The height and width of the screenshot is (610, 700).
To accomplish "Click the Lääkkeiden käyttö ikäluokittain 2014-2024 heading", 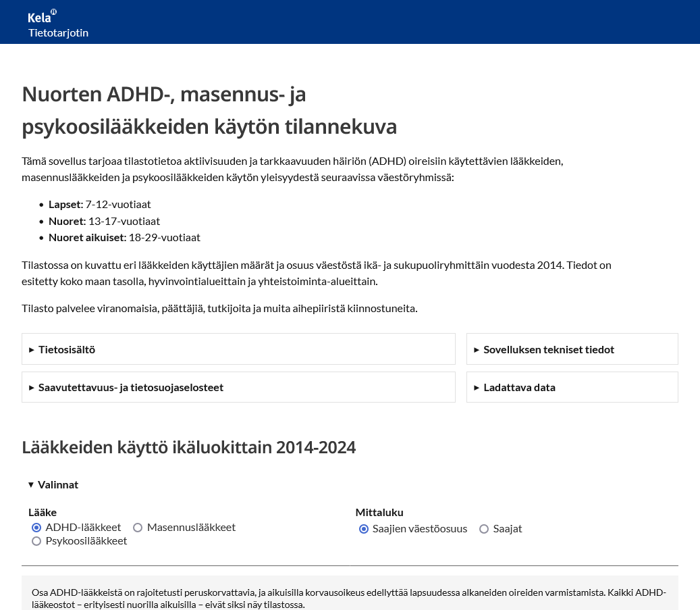I will pyautogui.click(x=188, y=447).
